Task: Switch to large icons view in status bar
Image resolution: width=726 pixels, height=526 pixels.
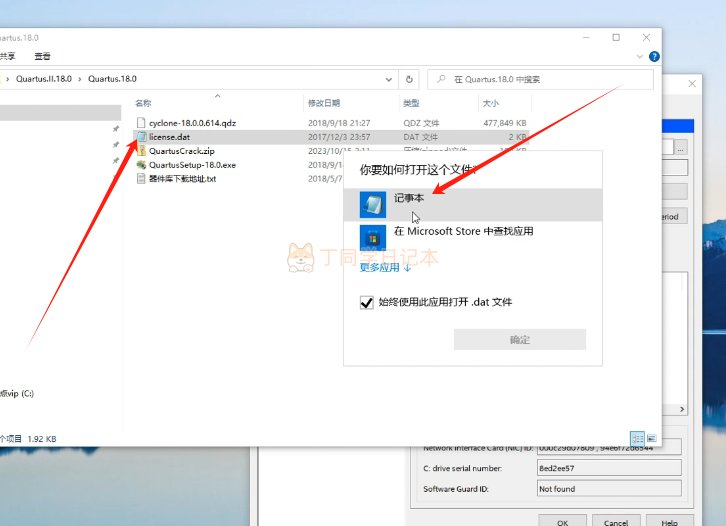Action: (651, 438)
